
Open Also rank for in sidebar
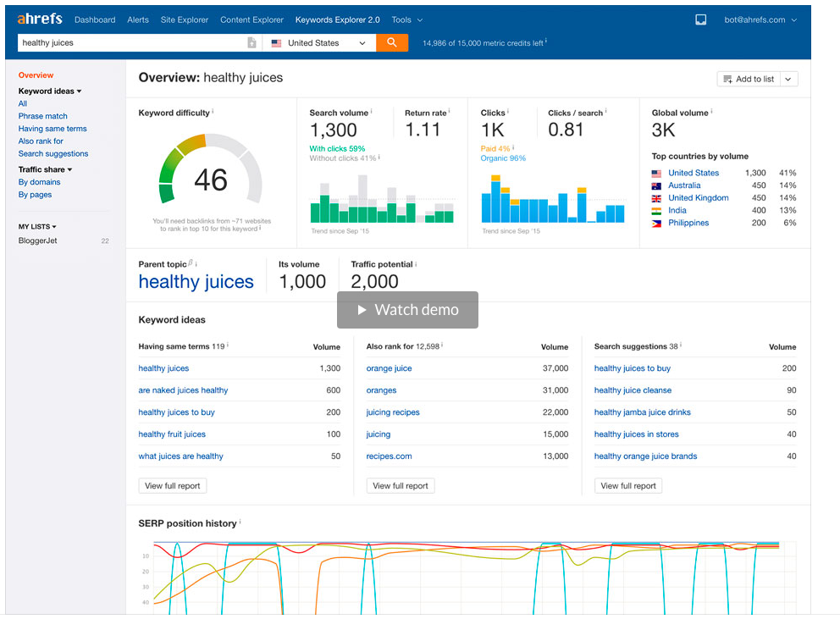pos(41,141)
